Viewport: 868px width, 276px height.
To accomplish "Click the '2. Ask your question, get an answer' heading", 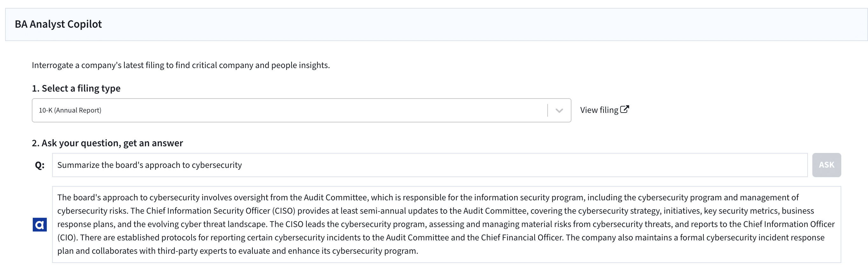I will (108, 143).
